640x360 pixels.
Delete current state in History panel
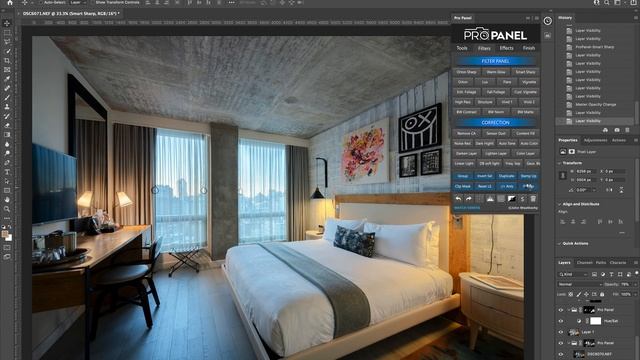click(x=627, y=130)
